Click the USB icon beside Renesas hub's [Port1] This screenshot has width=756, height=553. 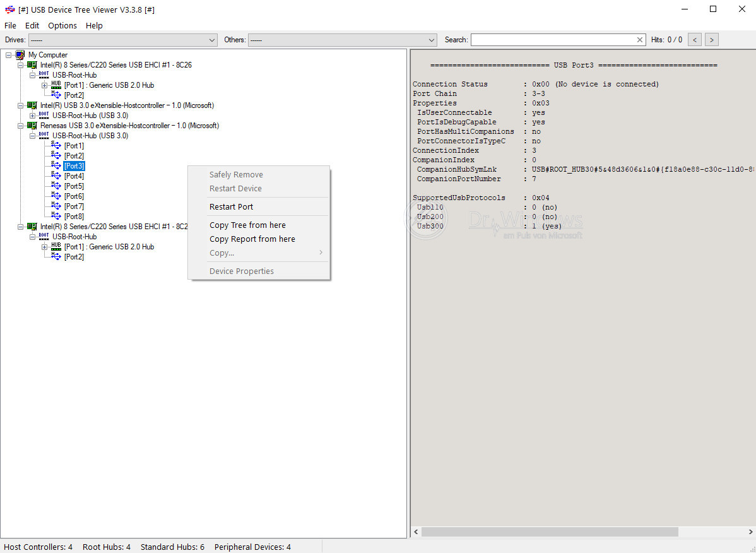coord(56,145)
